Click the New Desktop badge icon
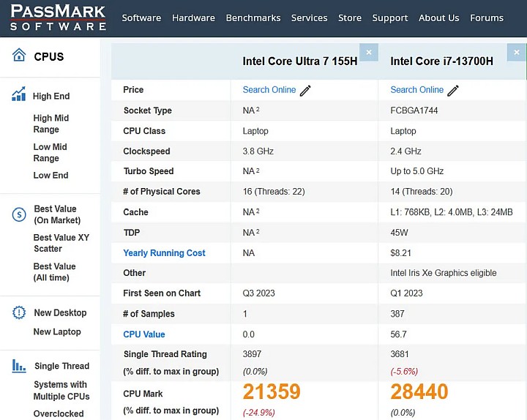 (19, 312)
